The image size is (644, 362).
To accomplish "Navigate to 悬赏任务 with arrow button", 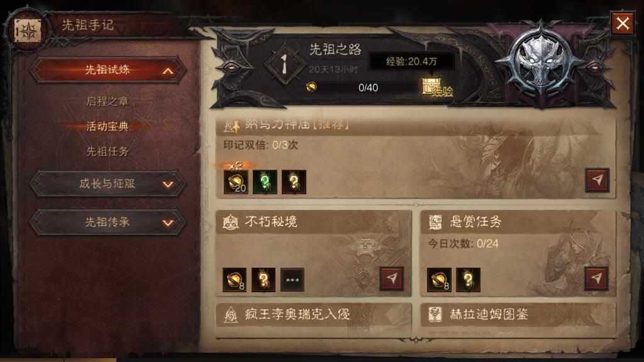I will (596, 278).
